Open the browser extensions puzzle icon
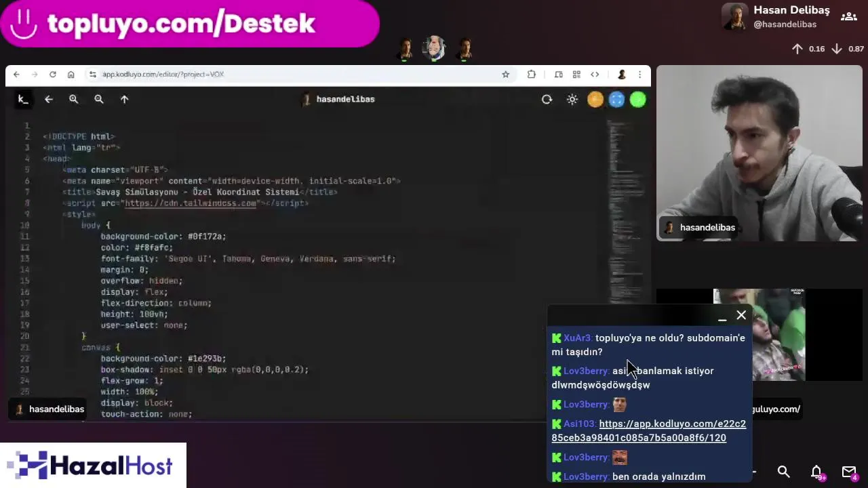868x488 pixels. (x=532, y=75)
